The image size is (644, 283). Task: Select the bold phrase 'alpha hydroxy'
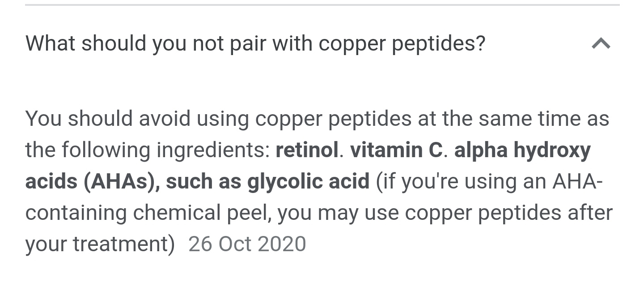(x=522, y=151)
